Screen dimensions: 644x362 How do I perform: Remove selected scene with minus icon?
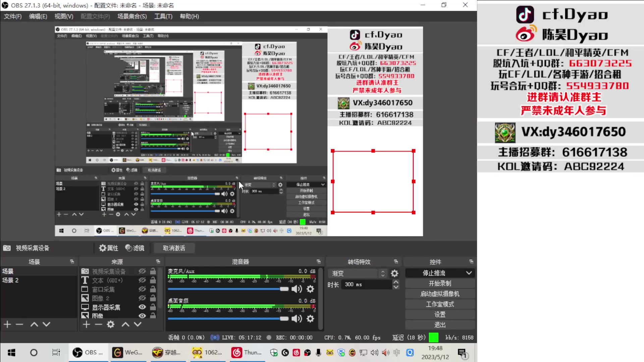[x=19, y=324]
